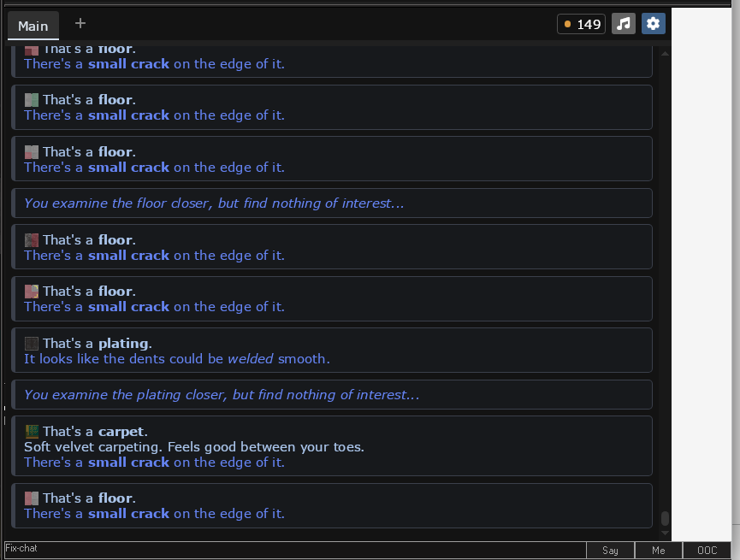
Task: Click the ping indicator showing 149
Action: pos(582,24)
